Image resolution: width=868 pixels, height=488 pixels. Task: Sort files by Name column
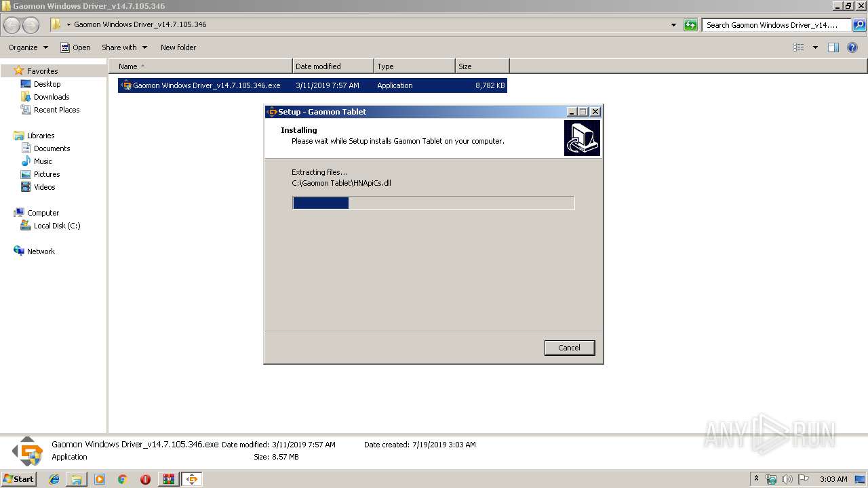click(x=201, y=66)
